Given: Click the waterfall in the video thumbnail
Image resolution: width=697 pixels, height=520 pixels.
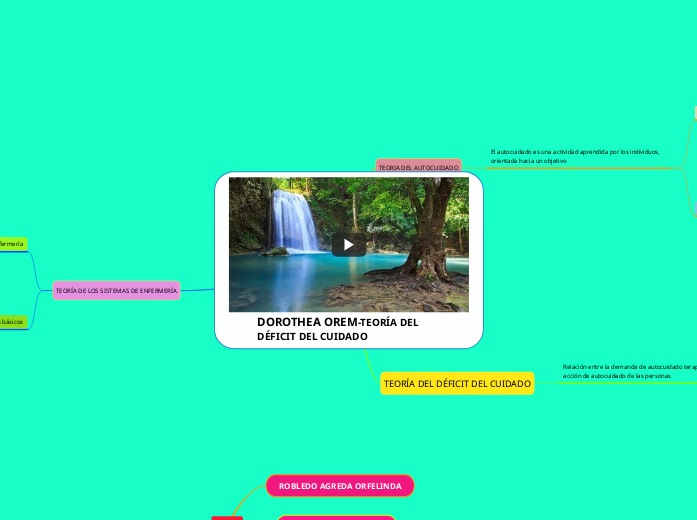Looking at the screenshot, I should (293, 218).
